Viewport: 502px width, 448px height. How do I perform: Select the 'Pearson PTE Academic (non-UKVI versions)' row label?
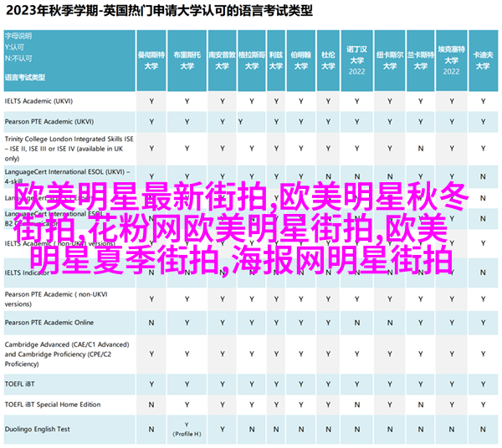[56, 299]
